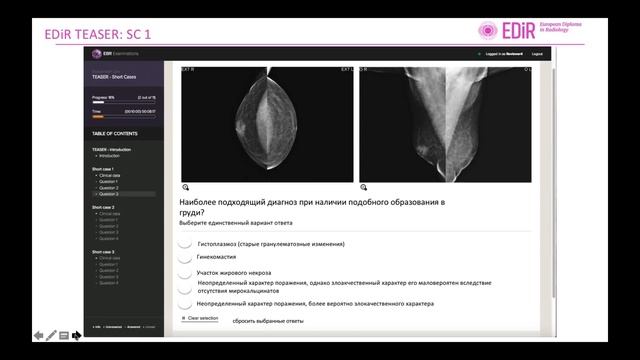This screenshot has height=360, width=640.
Task: Click the EDiR logo at top right of slide
Action: [x=530, y=30]
